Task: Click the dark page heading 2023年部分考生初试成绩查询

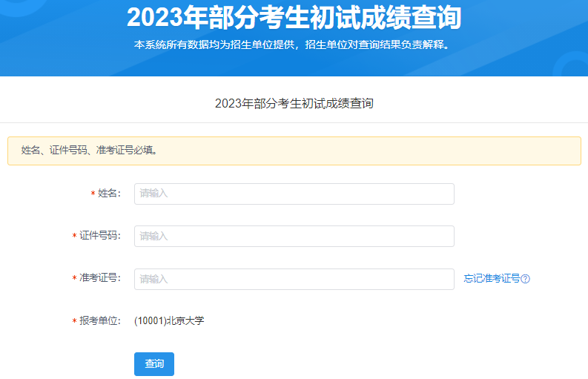Action: 294,103
